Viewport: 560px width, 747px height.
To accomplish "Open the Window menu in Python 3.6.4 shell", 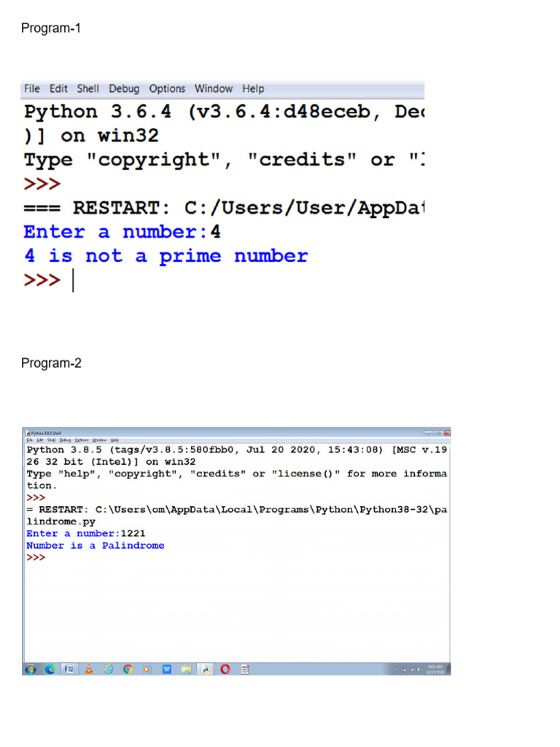I will (214, 88).
